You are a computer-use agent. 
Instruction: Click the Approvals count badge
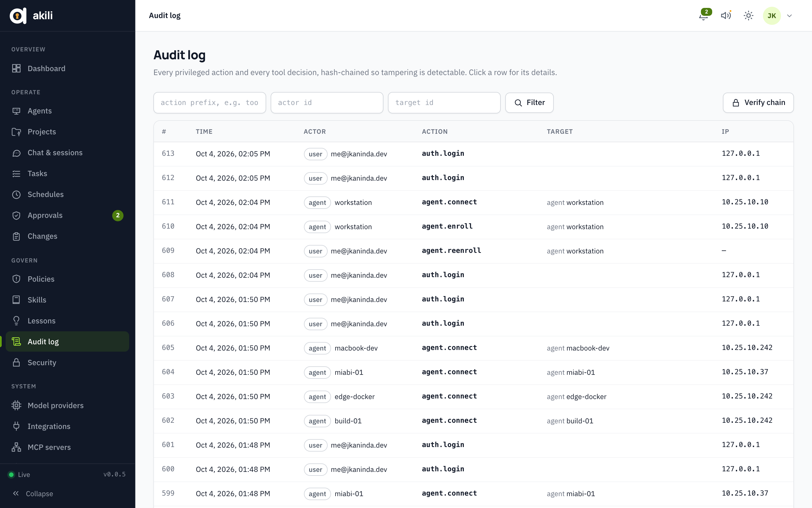point(118,215)
